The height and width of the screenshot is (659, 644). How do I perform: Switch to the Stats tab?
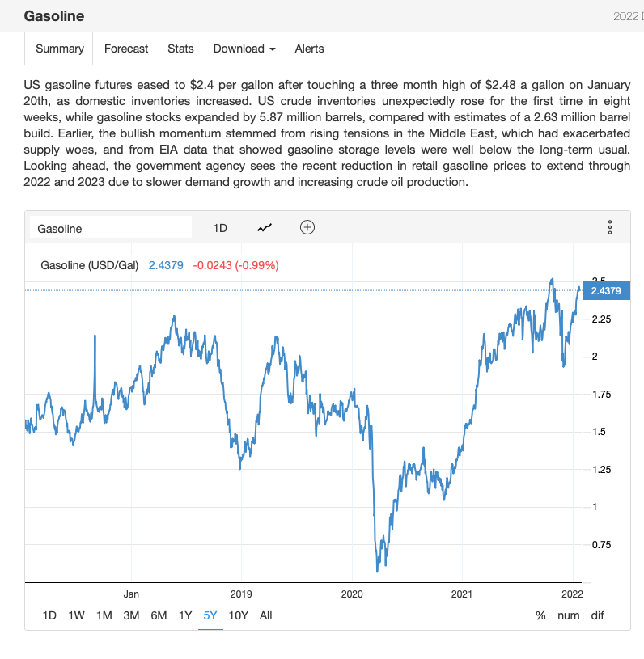click(180, 49)
